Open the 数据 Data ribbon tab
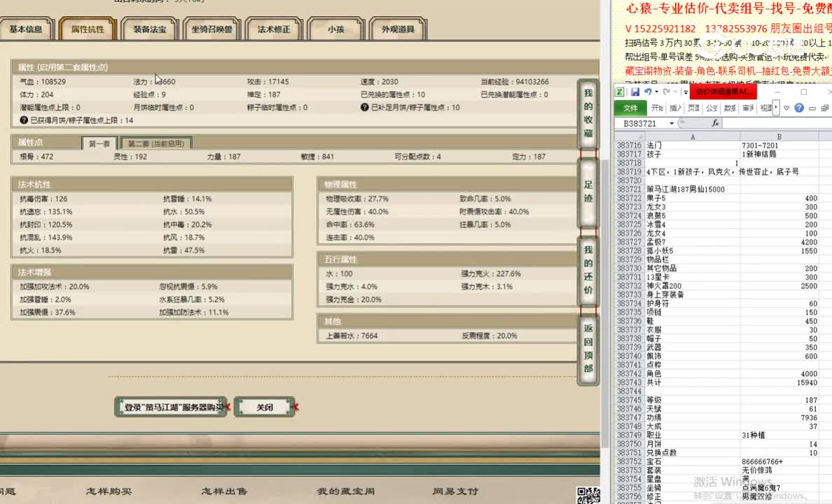The height and width of the screenshot is (504, 832). 730,108
